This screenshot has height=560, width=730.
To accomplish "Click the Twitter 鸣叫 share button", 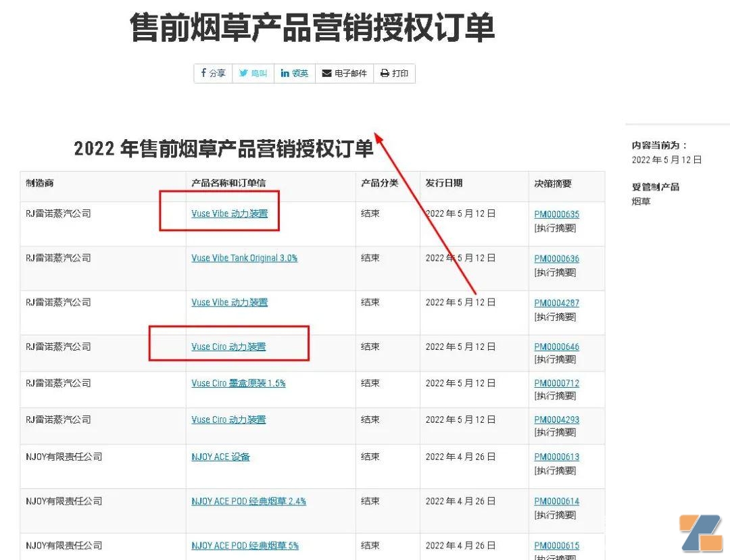I will (253, 74).
